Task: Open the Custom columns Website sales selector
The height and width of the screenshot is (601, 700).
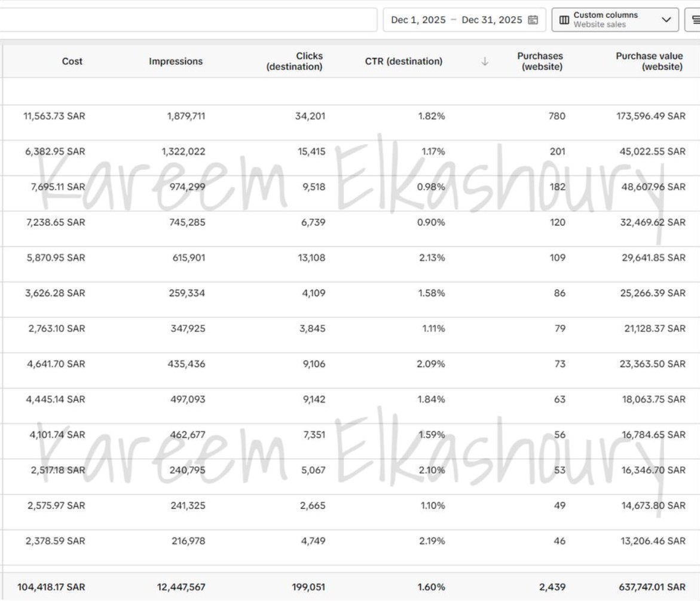Action: point(615,20)
